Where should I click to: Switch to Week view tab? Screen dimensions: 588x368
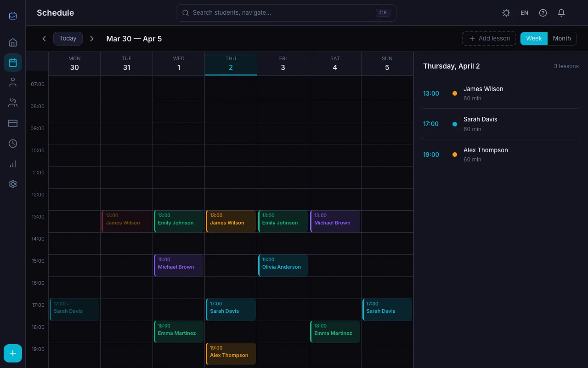coord(534,39)
